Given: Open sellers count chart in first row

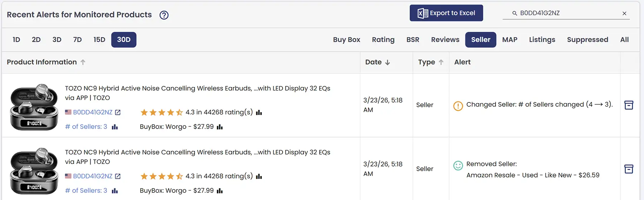Looking at the screenshot, I should [115, 127].
